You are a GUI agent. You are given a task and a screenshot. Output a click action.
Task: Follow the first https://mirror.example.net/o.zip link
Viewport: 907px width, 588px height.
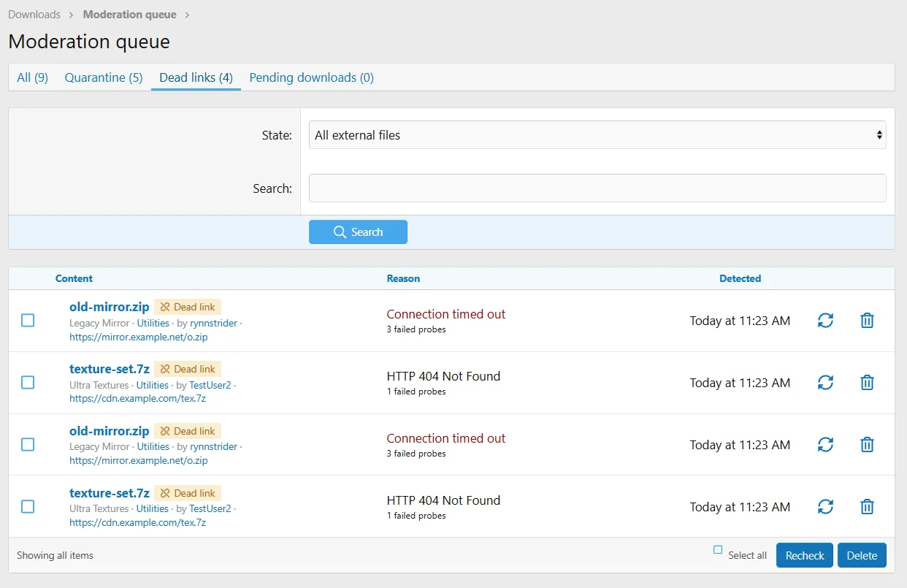coord(139,337)
